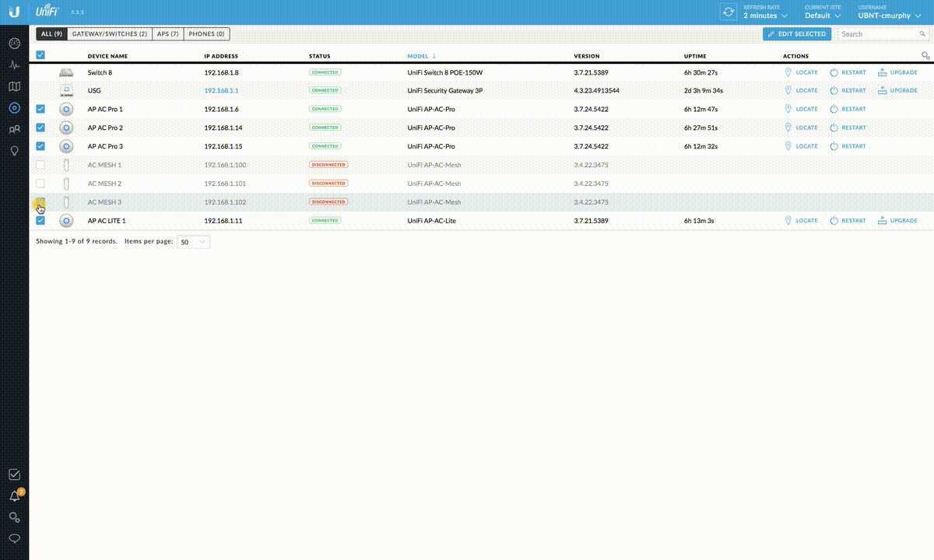Click the refresh data icon

coord(729,12)
